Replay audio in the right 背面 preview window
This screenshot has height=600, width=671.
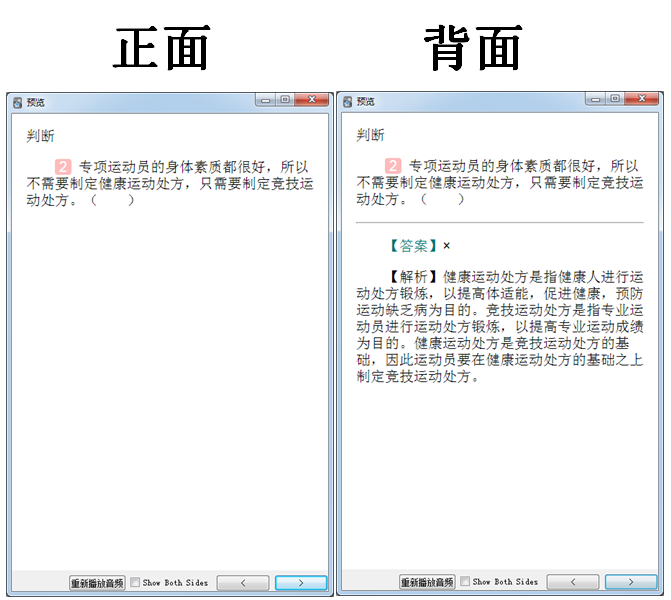(x=427, y=582)
